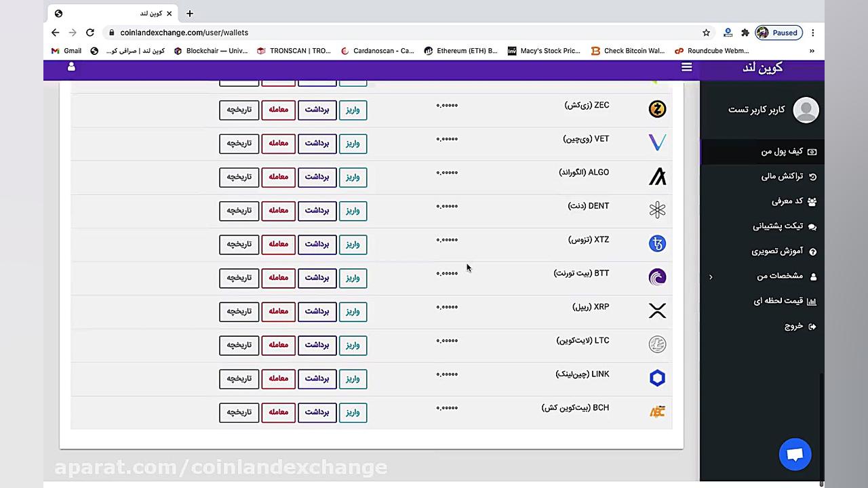Open the کیف پول من sidebar item
This screenshot has height=488, width=868.
tap(762, 151)
